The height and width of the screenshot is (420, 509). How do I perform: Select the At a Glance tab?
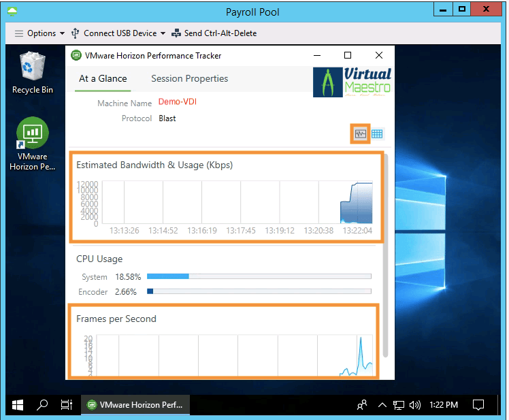pos(103,78)
